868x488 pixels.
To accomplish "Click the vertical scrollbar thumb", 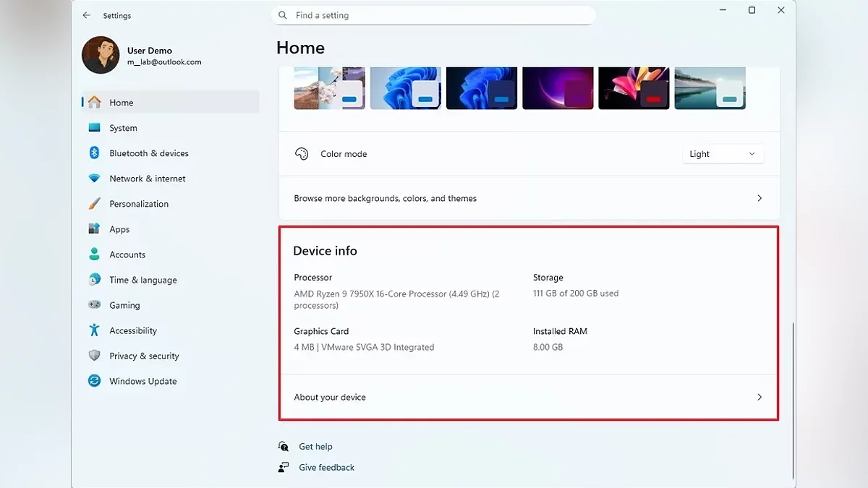I will [793, 401].
